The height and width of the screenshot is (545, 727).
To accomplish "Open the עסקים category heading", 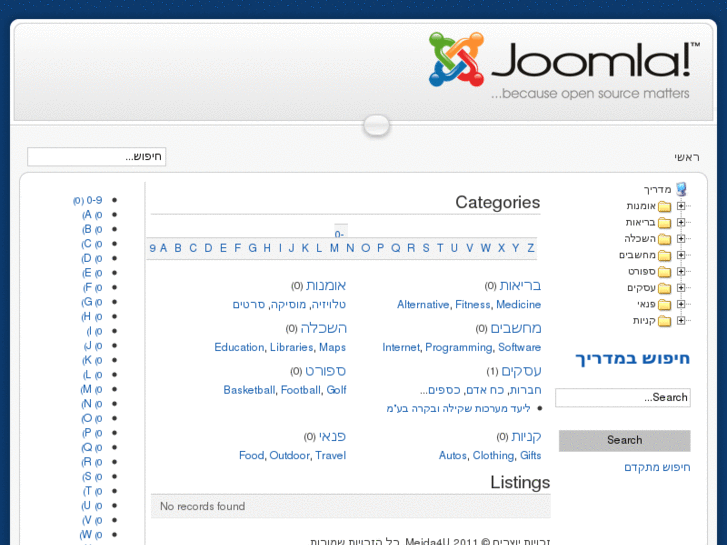I will [521, 371].
